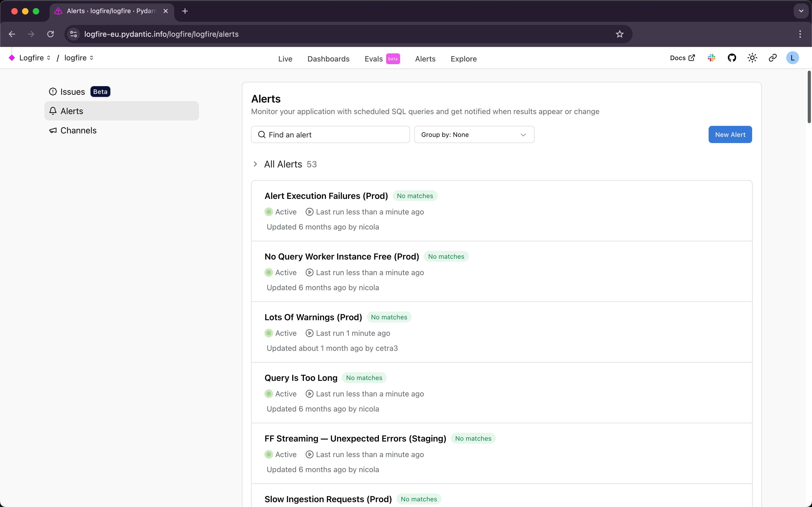Click the Find an alert search field
The width and height of the screenshot is (812, 507).
(x=330, y=135)
